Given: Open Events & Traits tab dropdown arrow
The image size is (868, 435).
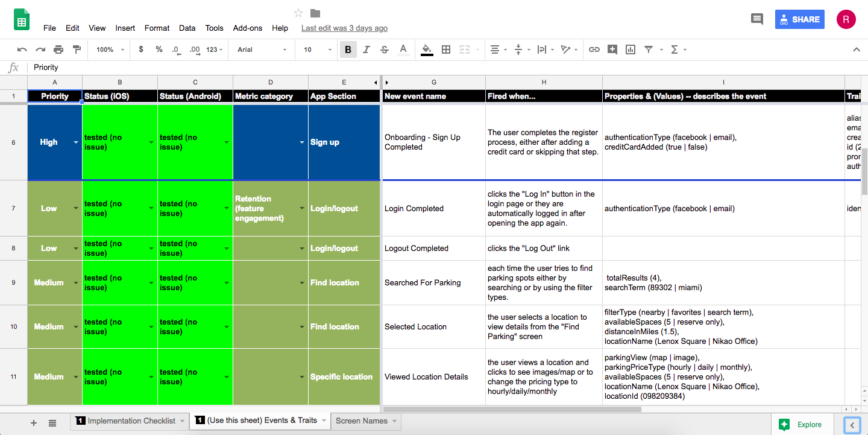Looking at the screenshot, I should pyautogui.click(x=324, y=421).
